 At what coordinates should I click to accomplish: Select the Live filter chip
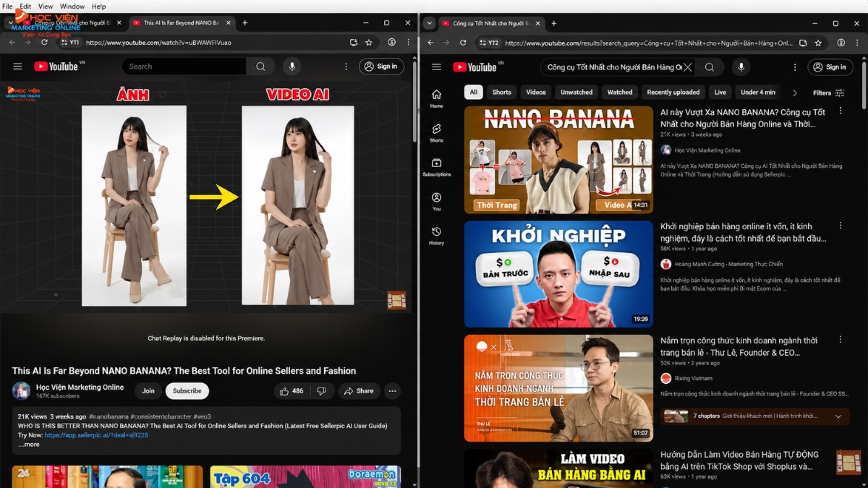[x=720, y=92]
